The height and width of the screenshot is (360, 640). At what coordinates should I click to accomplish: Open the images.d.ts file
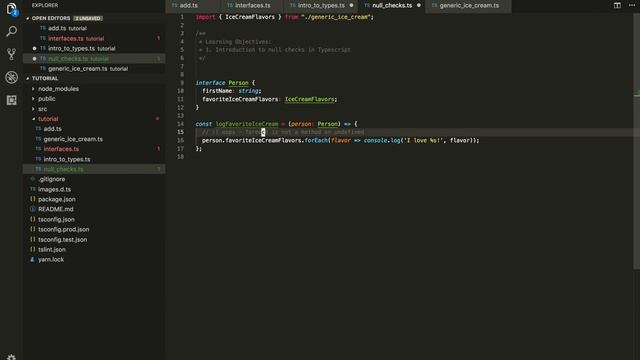(94, 189)
